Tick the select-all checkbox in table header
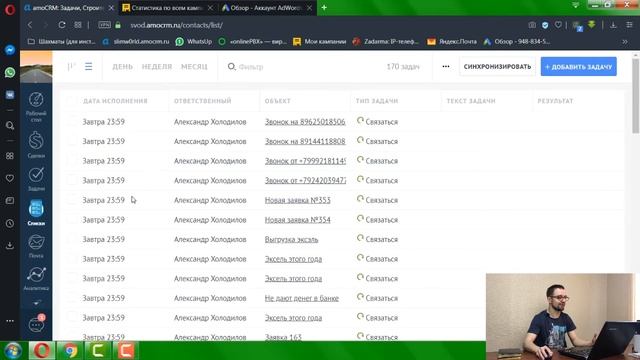 (x=72, y=101)
